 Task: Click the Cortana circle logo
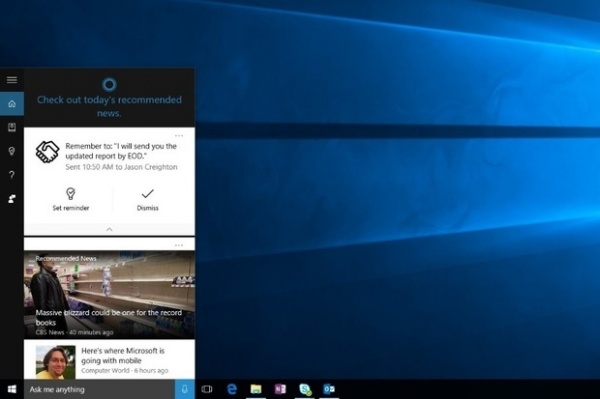[109, 84]
